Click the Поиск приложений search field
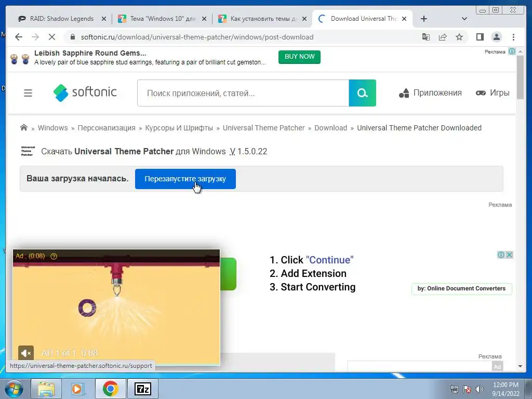Image resolution: width=532 pixels, height=399 pixels. 243,93
